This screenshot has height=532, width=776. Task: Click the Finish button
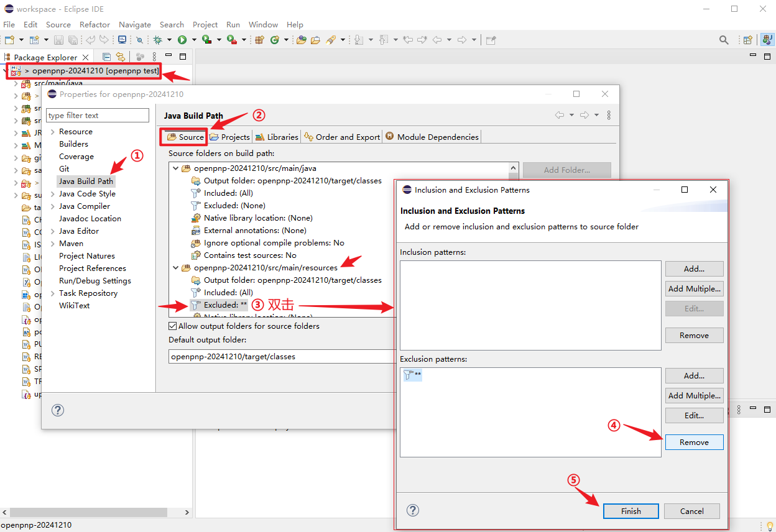[630, 511]
